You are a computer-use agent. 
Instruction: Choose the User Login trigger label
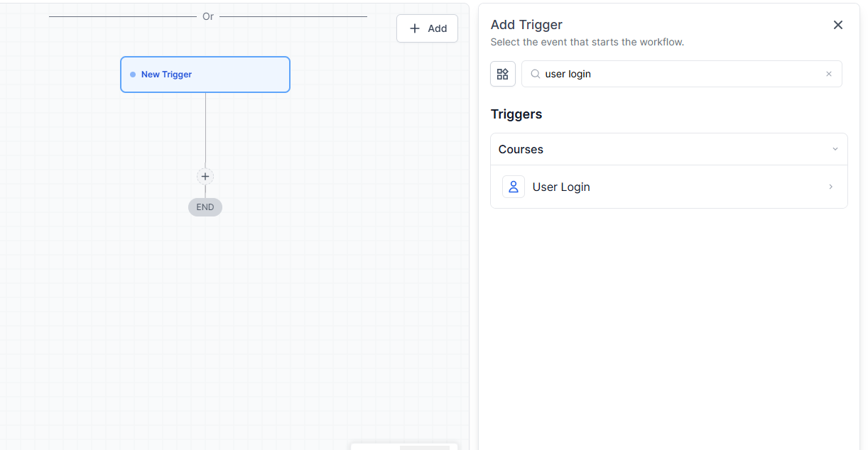coord(561,187)
